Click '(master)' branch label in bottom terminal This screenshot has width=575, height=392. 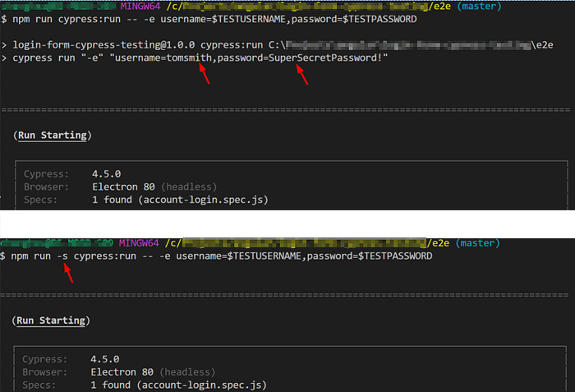pos(477,243)
